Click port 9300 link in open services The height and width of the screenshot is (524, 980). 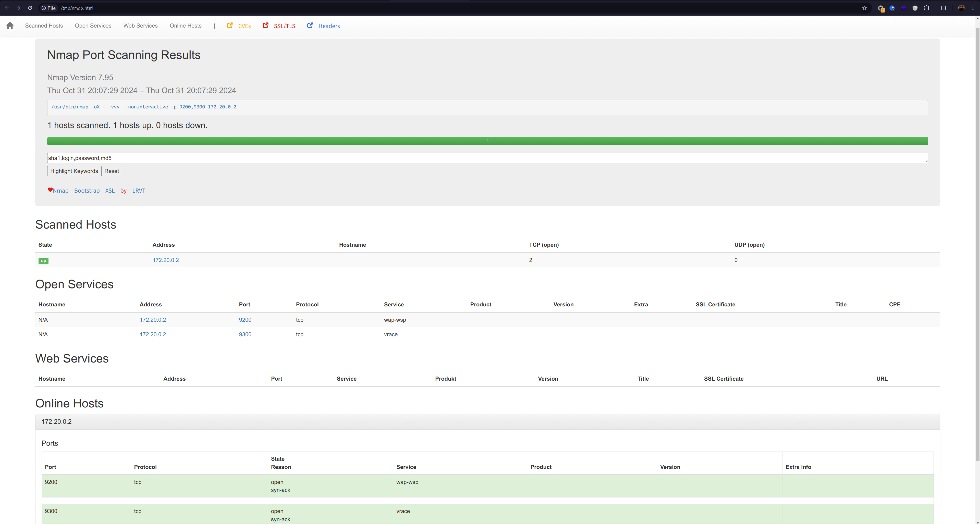245,334
